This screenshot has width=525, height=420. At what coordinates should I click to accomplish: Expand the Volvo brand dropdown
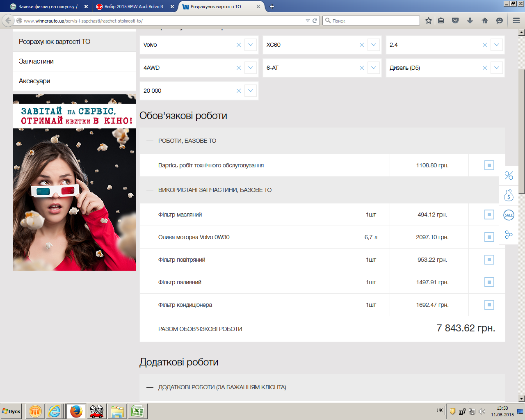click(250, 45)
